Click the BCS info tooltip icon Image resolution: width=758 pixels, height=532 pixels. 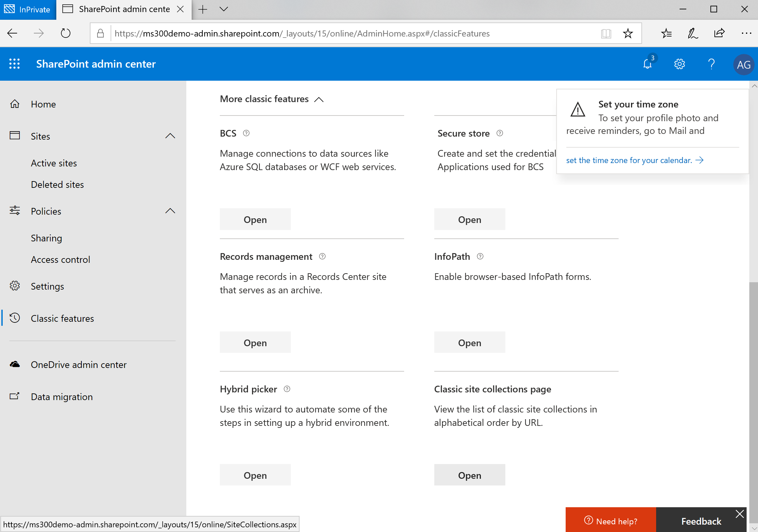pos(246,133)
